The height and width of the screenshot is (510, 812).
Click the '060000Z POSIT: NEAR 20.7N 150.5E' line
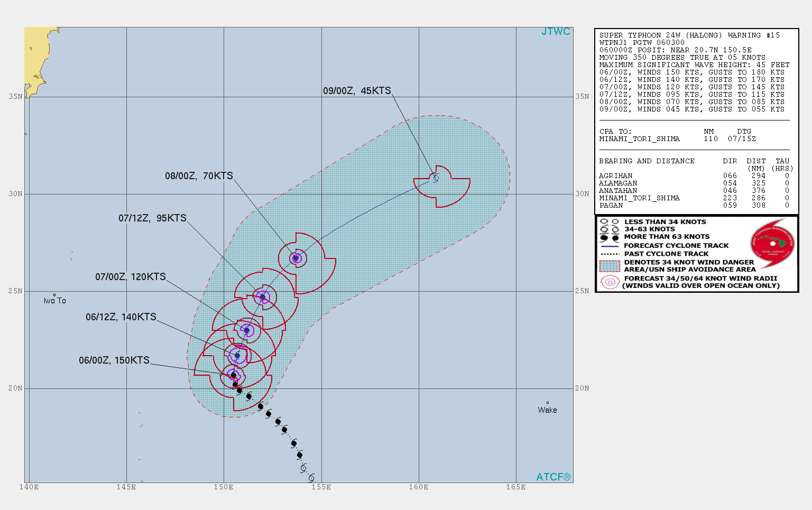pyautogui.click(x=675, y=50)
